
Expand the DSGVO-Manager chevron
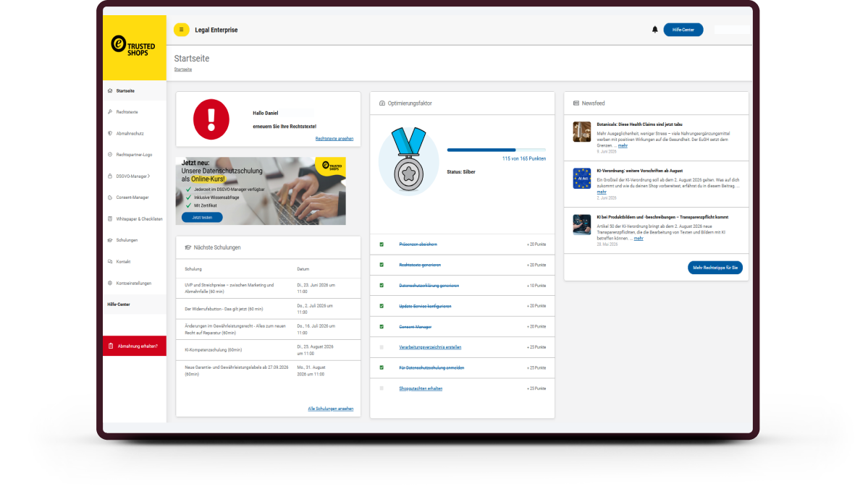[148, 176]
